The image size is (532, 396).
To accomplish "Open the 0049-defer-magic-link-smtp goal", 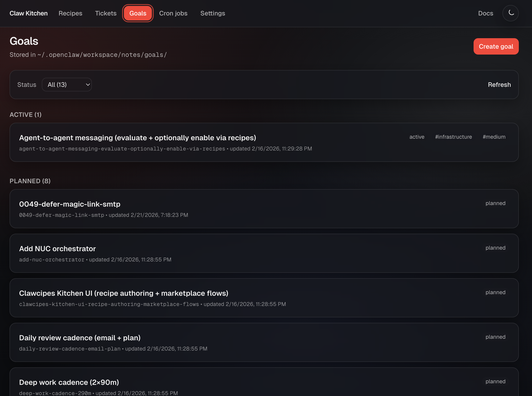I will point(70,204).
